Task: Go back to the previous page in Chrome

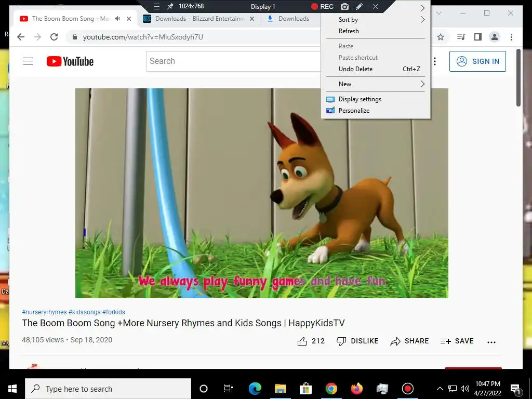Action: [21, 37]
